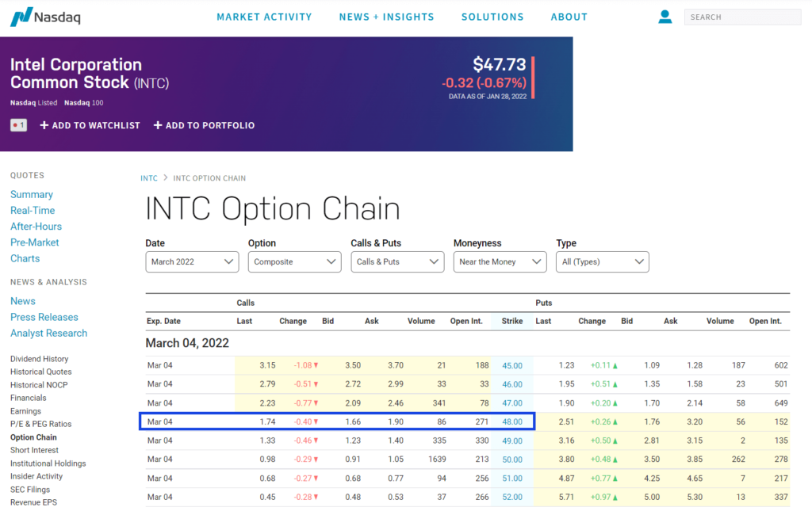Open the ABOUT menu
812x511 pixels.
click(569, 17)
